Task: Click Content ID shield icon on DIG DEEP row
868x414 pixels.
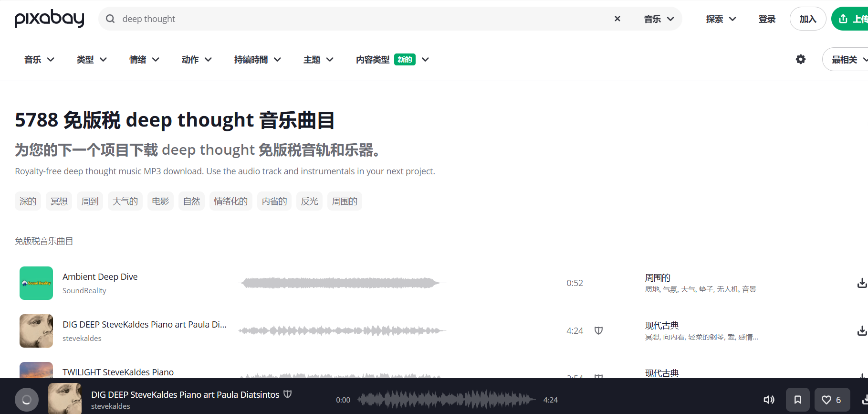Action: point(598,330)
